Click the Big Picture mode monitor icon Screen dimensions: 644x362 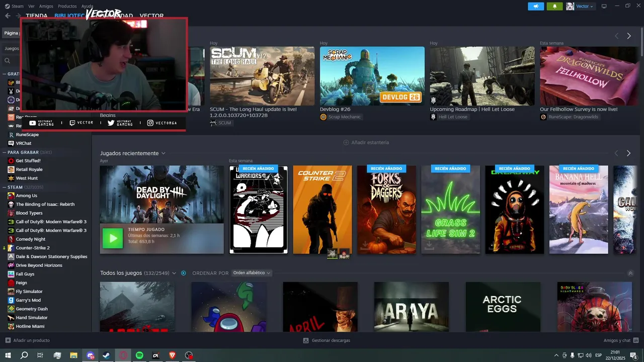pos(604,6)
